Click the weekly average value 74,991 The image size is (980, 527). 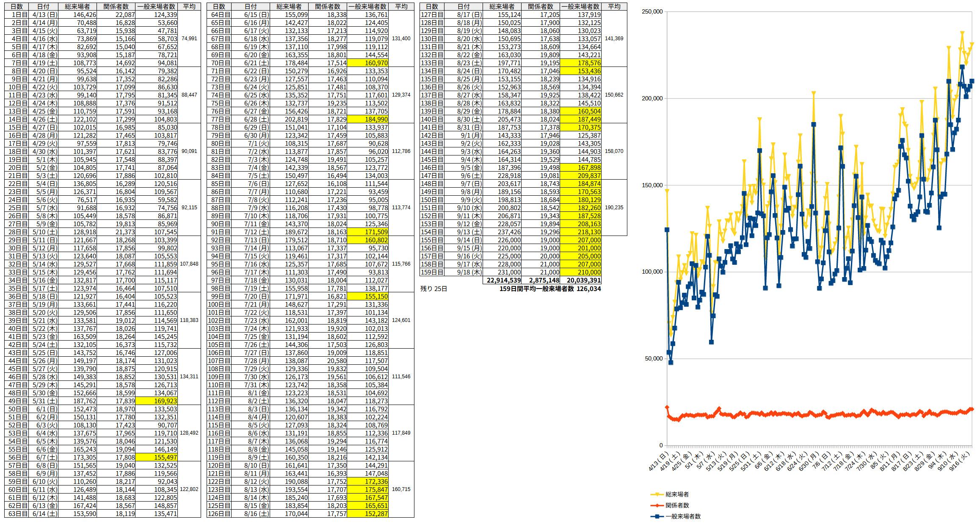coord(189,39)
